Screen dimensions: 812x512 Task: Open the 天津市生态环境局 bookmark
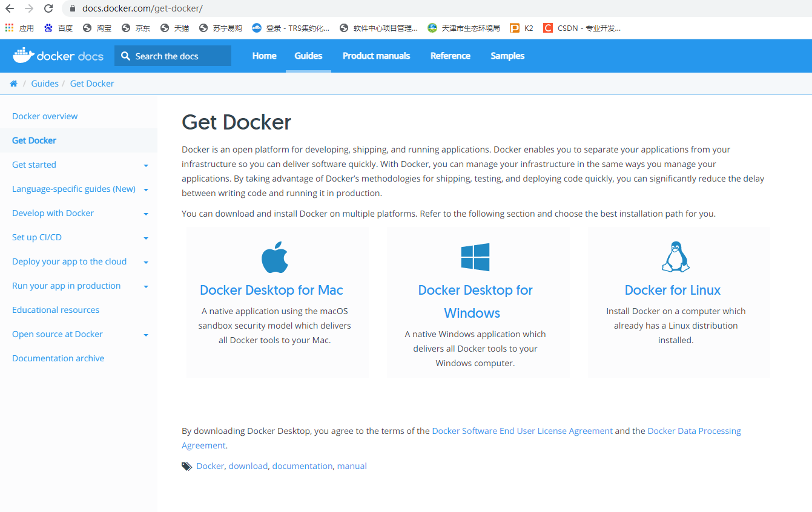[464, 28]
